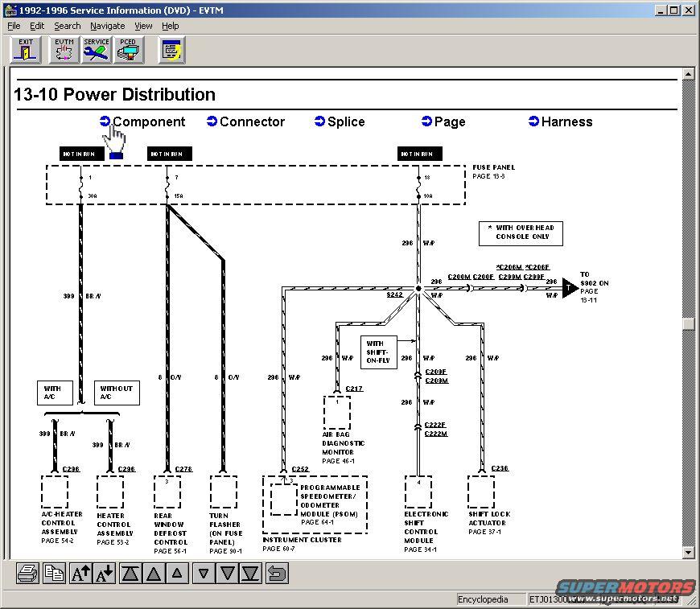Screen dimensions: 700x609
Task: Open the SERVICE manual icon
Action: (97, 50)
